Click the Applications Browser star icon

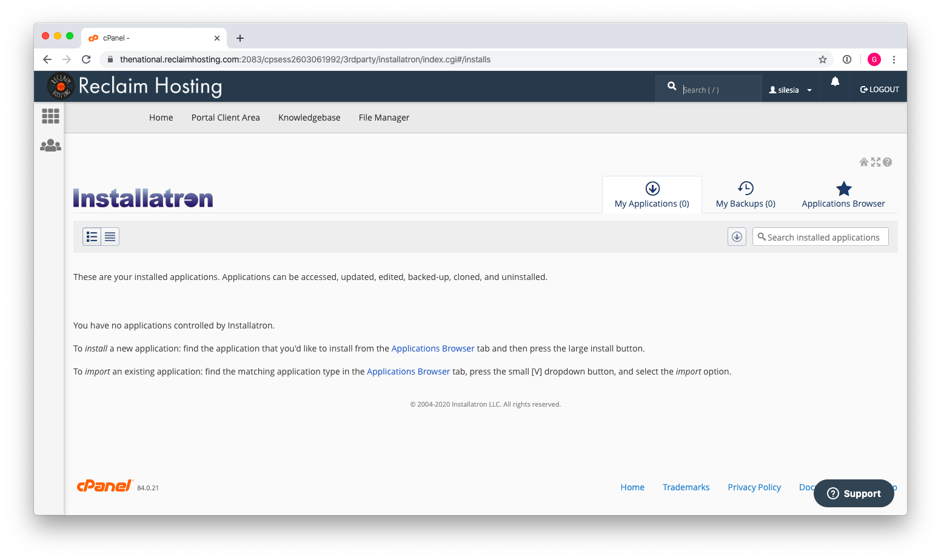point(843,188)
